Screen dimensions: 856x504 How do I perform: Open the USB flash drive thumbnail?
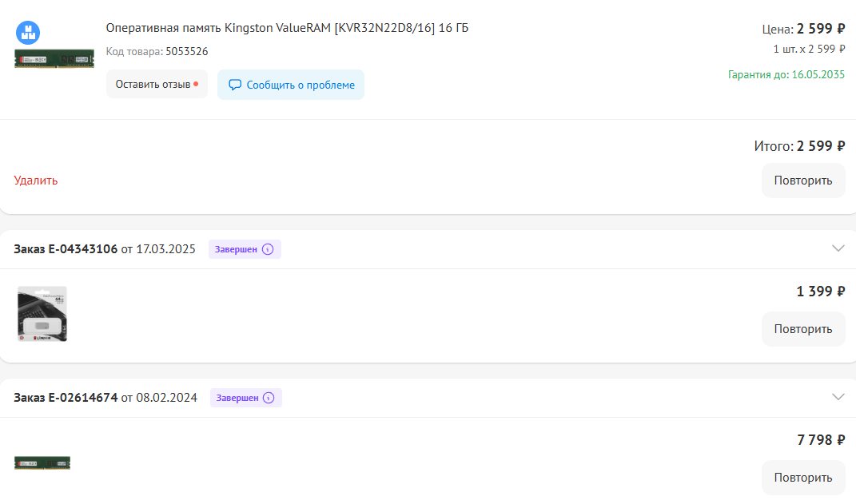42,314
